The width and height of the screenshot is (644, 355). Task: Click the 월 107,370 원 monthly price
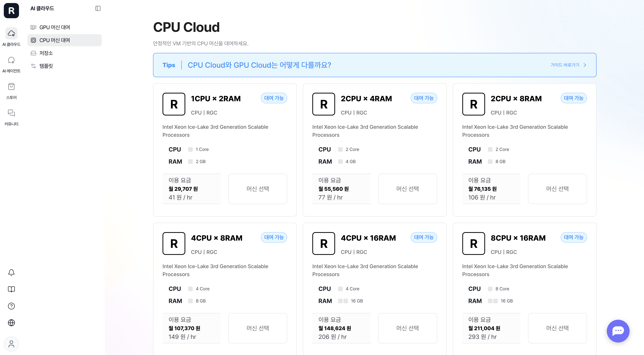[x=184, y=328]
